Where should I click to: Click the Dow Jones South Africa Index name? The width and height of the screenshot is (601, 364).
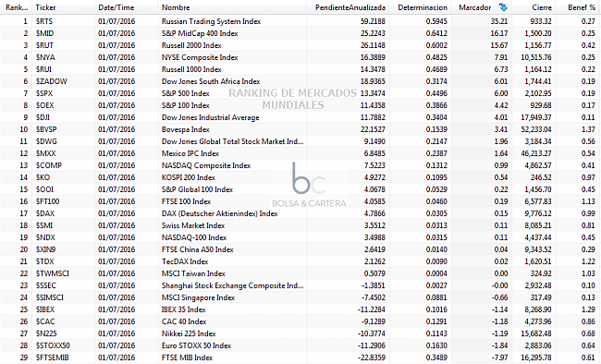tap(211, 81)
